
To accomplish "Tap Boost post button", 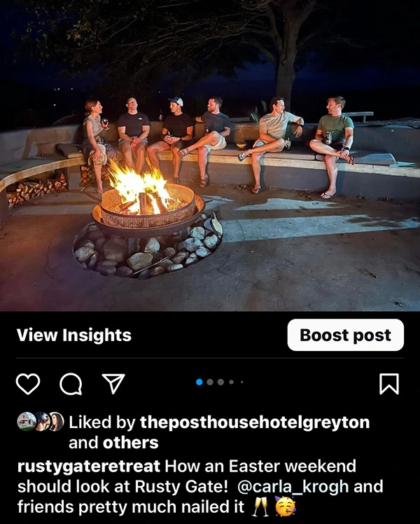I will coord(346,335).
